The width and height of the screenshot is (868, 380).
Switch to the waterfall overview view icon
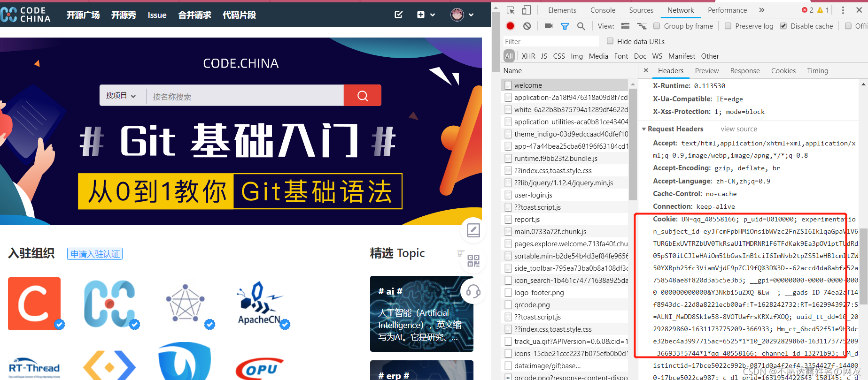(642, 26)
